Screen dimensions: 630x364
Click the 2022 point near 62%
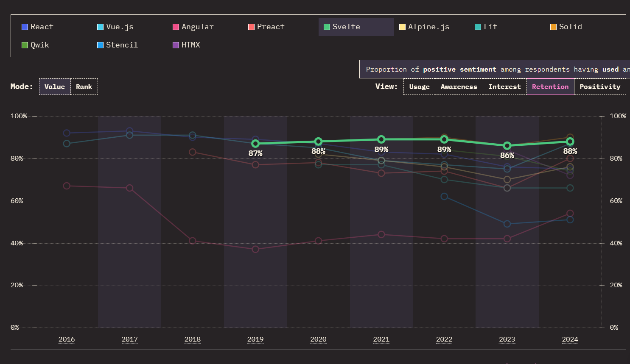[444, 197]
